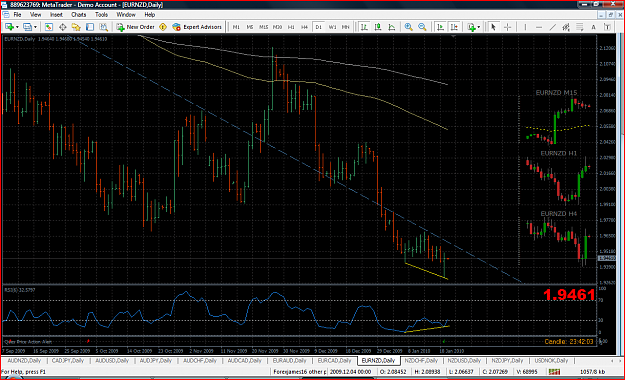Switch to bar chart display
The height and width of the screenshot is (380, 625).
(x=364, y=27)
